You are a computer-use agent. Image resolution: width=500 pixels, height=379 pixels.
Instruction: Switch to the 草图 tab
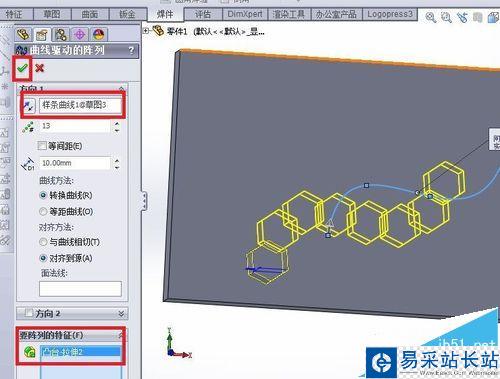(x=52, y=14)
